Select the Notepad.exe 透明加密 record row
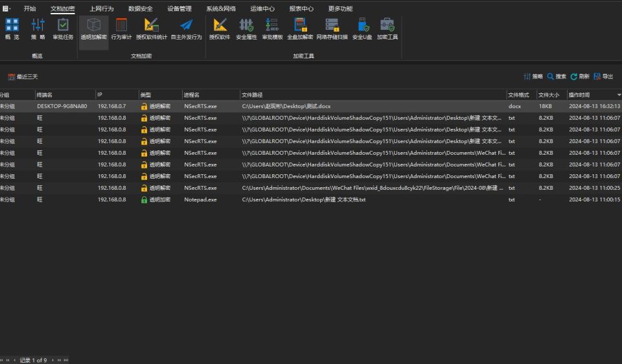The image size is (622, 364). [311, 199]
